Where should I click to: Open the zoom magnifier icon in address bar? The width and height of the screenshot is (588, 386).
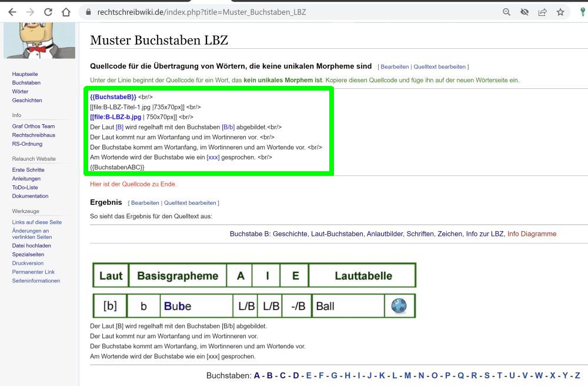[x=506, y=12]
